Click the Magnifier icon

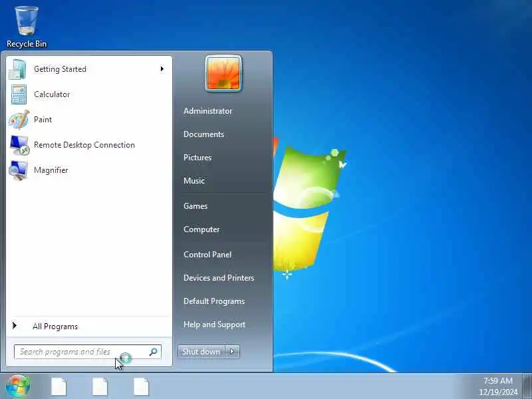coord(19,170)
